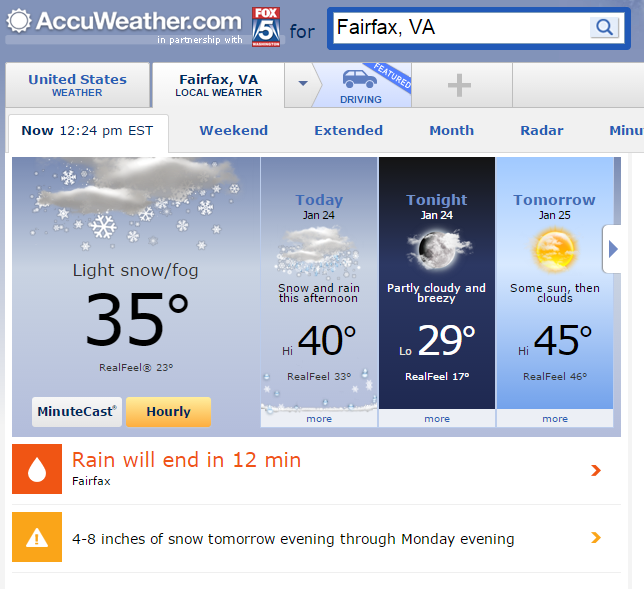Viewport: 644px width, 589px height.
Task: Click the Fairfax, VA search field
Action: tap(461, 28)
